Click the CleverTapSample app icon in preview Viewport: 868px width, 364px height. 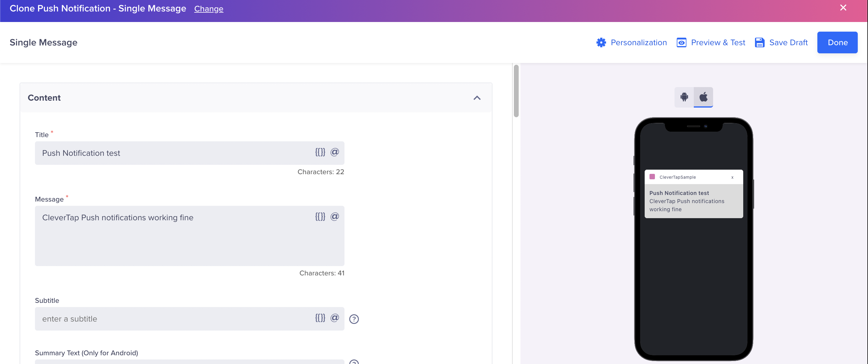652,177
